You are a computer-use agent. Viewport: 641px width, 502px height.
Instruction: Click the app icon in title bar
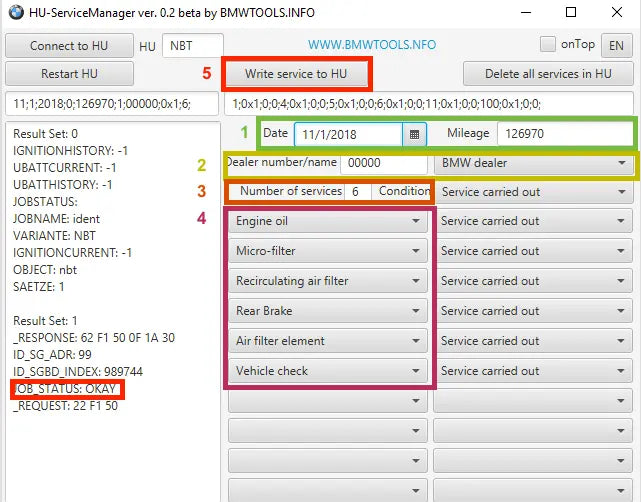pos(16,13)
